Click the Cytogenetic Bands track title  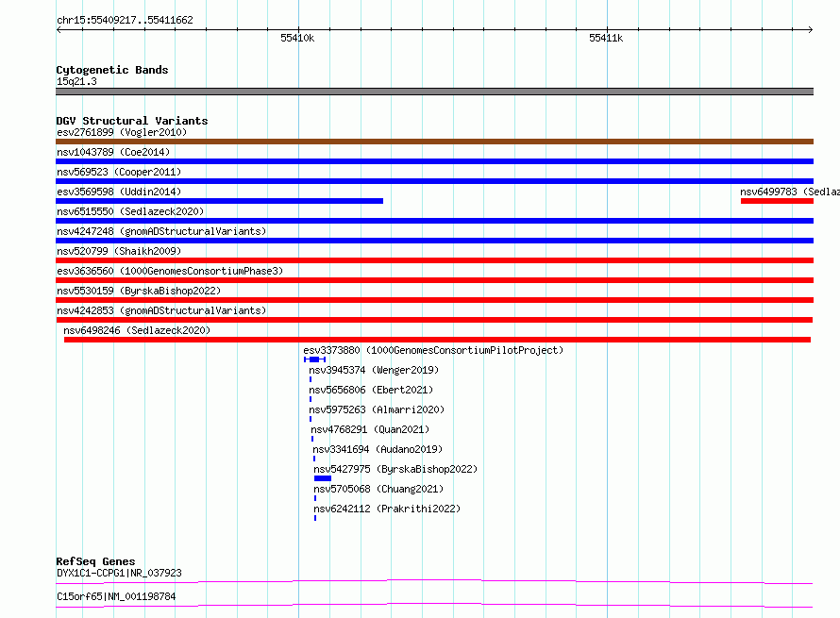pyautogui.click(x=112, y=70)
